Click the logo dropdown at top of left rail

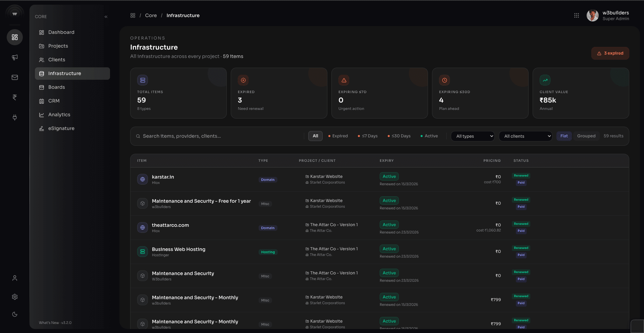tap(15, 14)
